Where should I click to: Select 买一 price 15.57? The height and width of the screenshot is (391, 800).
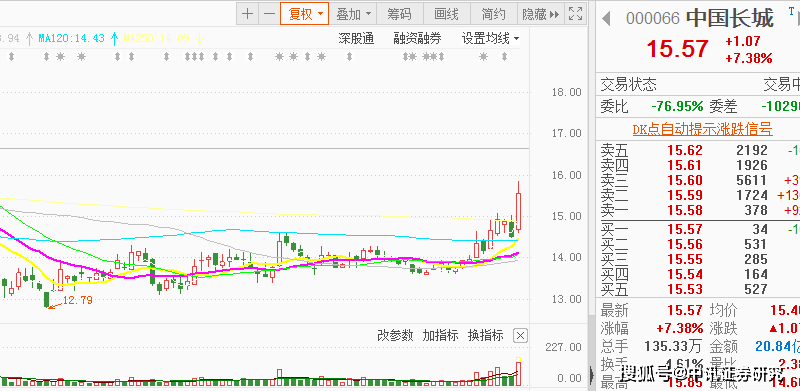(x=685, y=229)
